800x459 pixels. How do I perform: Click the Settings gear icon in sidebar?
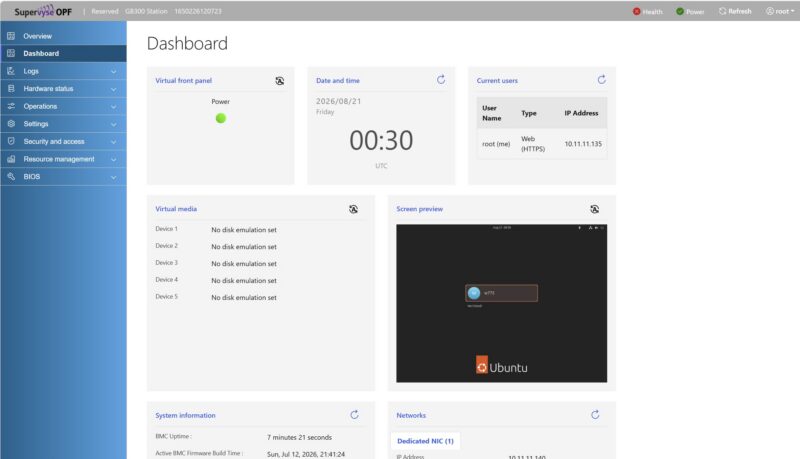[x=11, y=123]
